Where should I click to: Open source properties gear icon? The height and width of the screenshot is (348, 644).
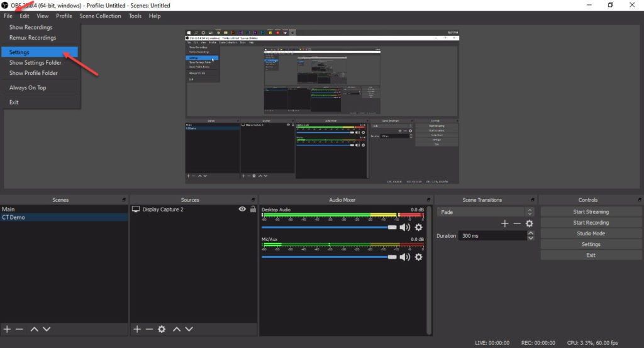pyautogui.click(x=162, y=329)
